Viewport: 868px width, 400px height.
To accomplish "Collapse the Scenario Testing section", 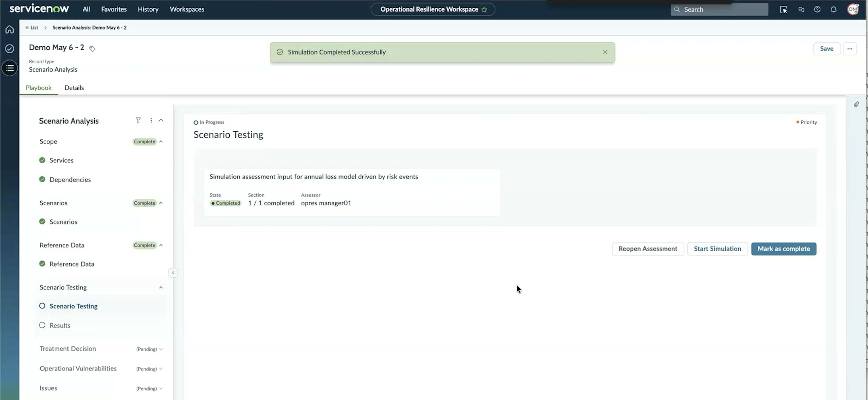I will [161, 287].
